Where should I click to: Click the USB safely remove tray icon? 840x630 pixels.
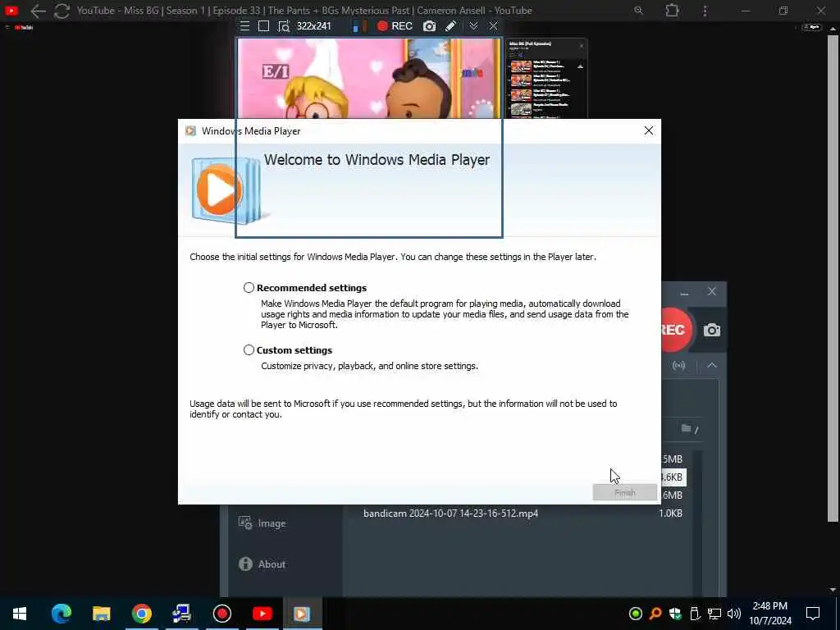coord(695,614)
